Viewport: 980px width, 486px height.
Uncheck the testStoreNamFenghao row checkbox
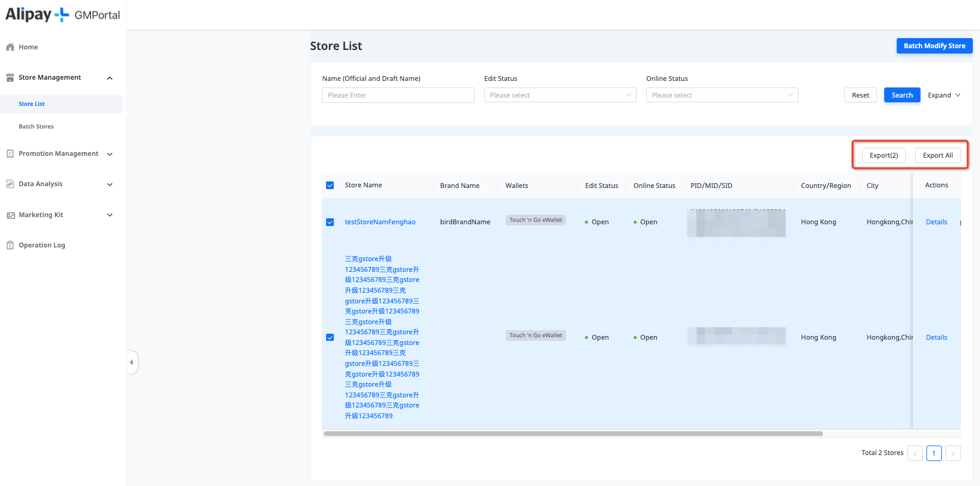(330, 222)
